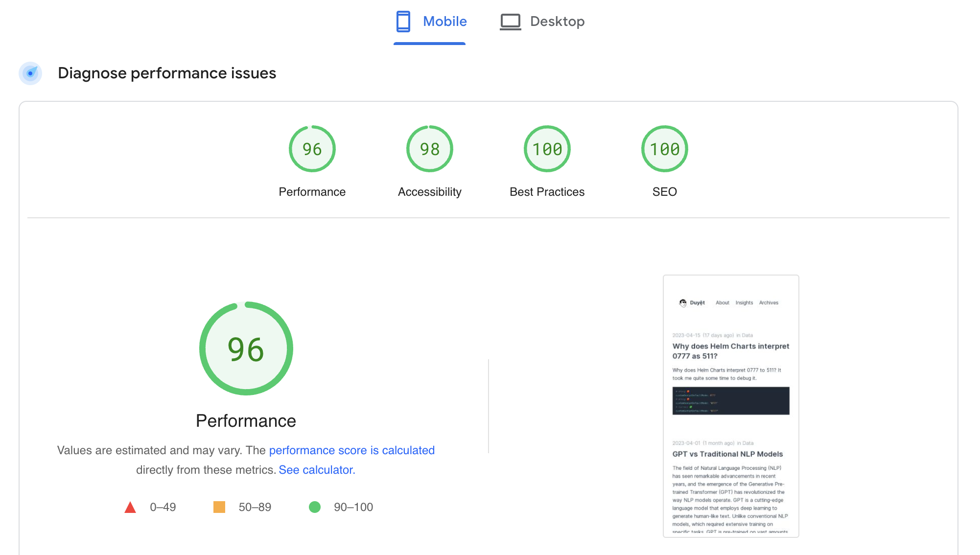Viewport: 980px width, 555px height.
Task: Click the Duyệt avatar logo in the screenshot
Action: [x=683, y=303]
